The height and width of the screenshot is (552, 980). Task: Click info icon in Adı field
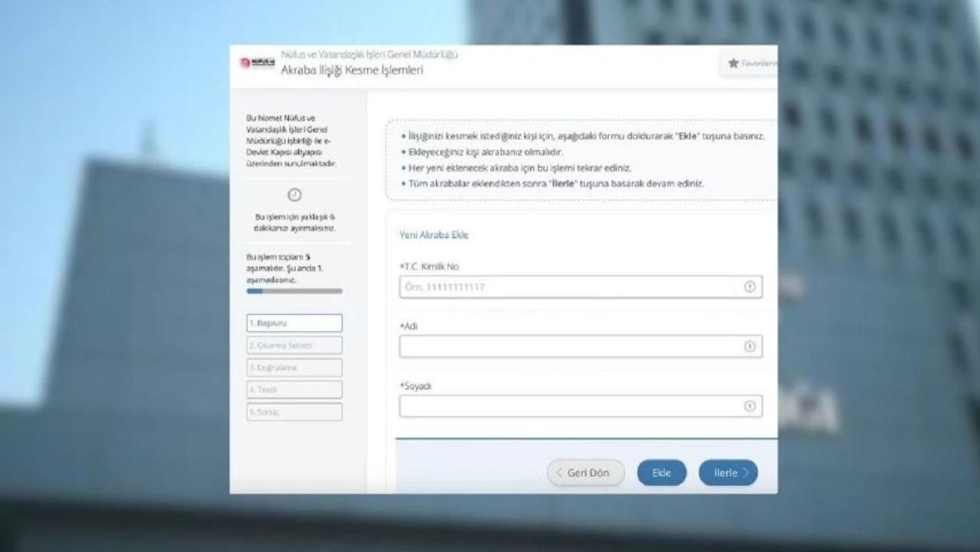748,346
